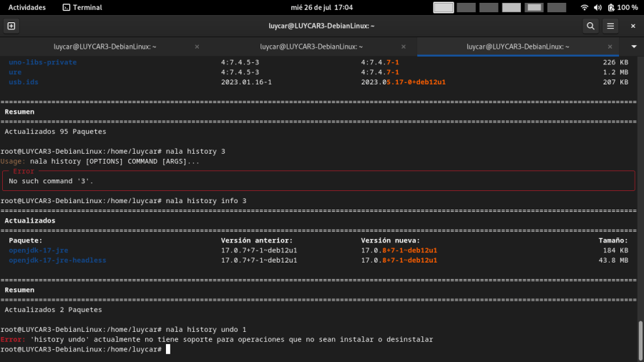Close the third active terminal tab
The image size is (644, 362).
tap(610, 47)
